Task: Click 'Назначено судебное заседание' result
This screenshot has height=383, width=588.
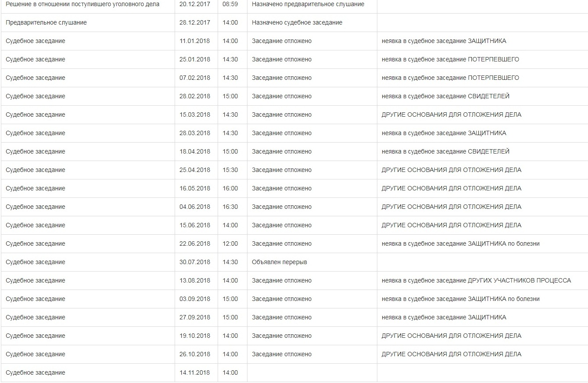Action: pos(297,22)
